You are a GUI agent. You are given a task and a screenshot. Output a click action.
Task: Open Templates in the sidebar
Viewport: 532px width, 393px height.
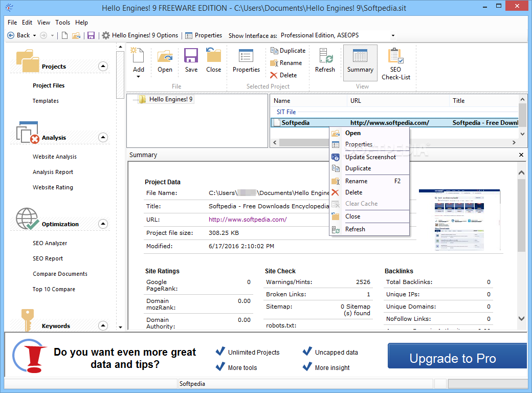(x=46, y=101)
